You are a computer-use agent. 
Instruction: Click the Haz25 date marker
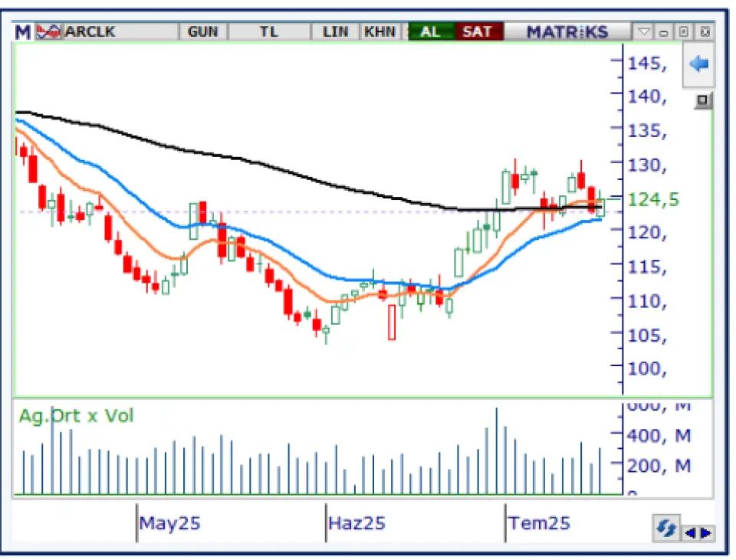[x=356, y=523]
